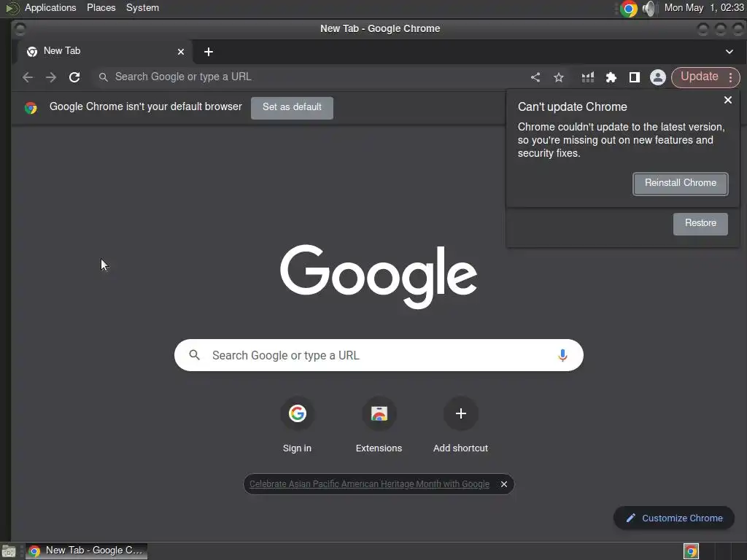The width and height of the screenshot is (747, 560).
Task: Click the New Tab - Google Chrome taskbar entry
Action: click(86, 551)
